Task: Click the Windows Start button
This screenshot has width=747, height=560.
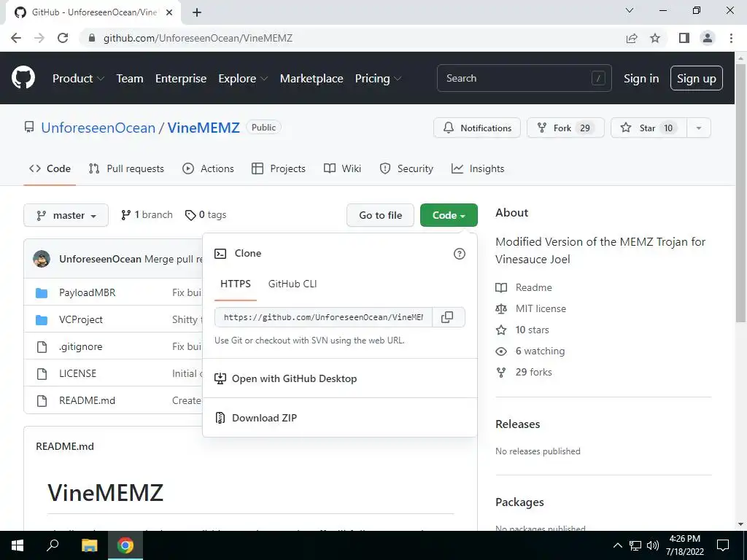Action: tap(18, 545)
